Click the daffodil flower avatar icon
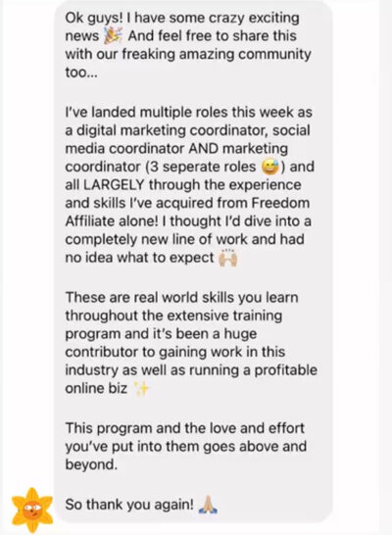 pos(32,511)
